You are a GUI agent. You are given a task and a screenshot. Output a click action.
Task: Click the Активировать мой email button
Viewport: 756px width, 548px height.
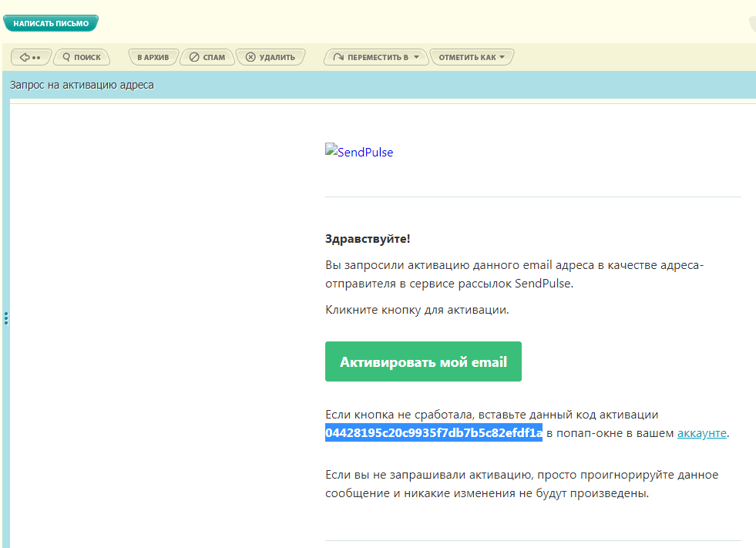423,361
